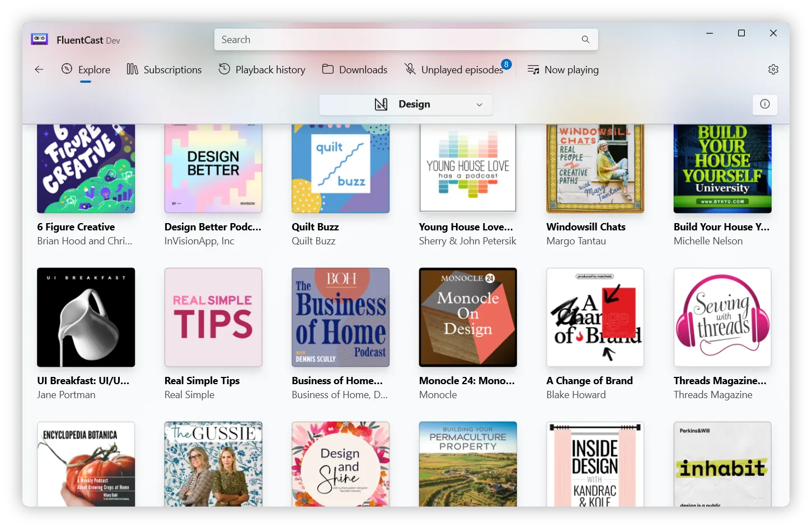Focus the Search input field
Image resolution: width=812 pixels, height=529 pixels.
point(406,40)
